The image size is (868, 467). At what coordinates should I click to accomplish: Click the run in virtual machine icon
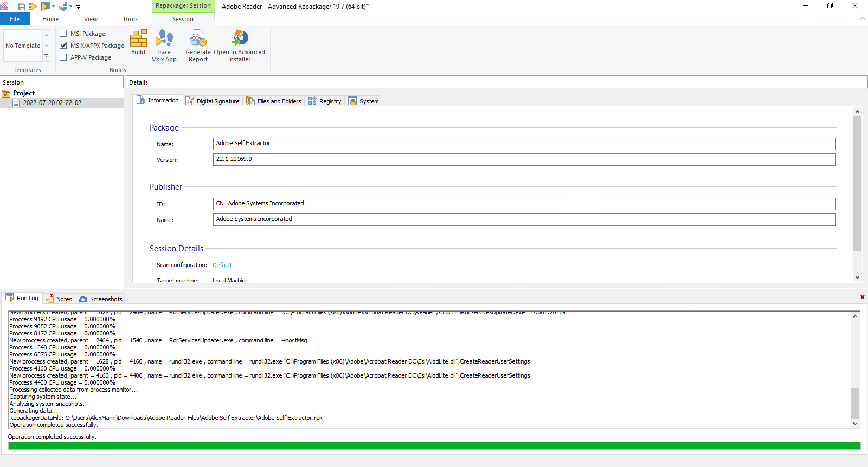point(46,7)
